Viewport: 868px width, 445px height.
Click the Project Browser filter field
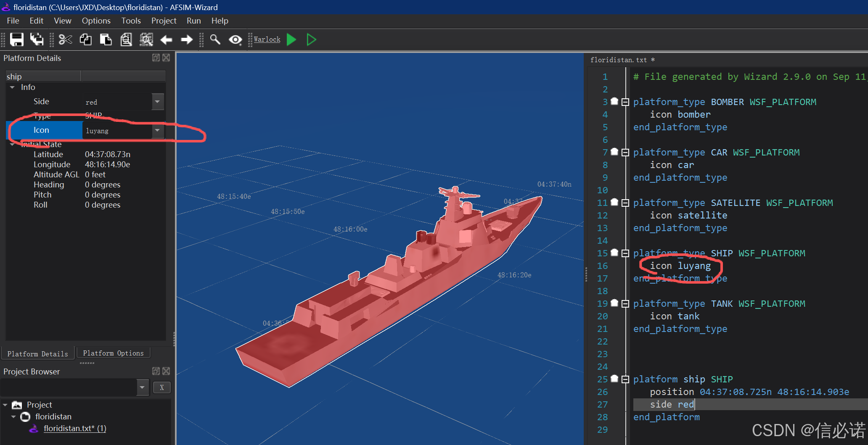point(69,387)
